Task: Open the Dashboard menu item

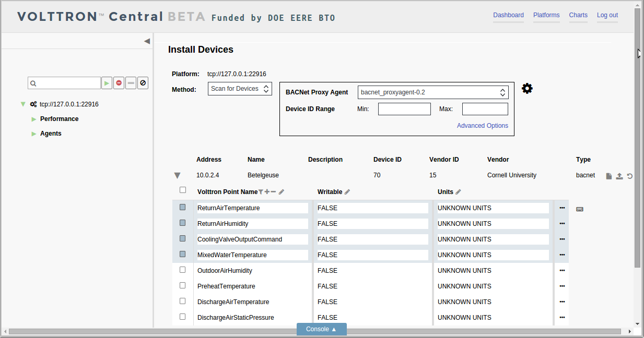Action: click(x=508, y=15)
